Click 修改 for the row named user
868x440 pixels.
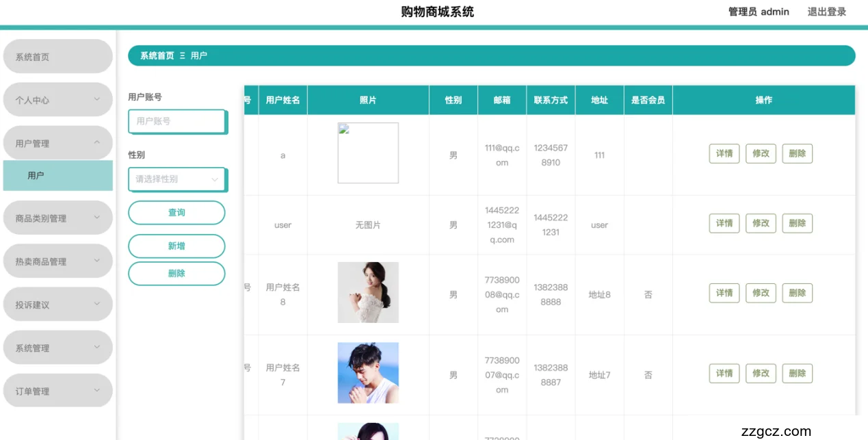pyautogui.click(x=761, y=223)
